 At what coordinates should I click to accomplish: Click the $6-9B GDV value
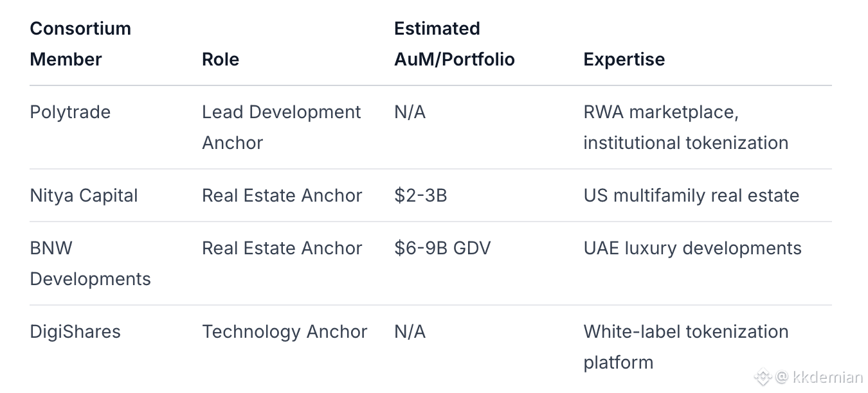[442, 248]
